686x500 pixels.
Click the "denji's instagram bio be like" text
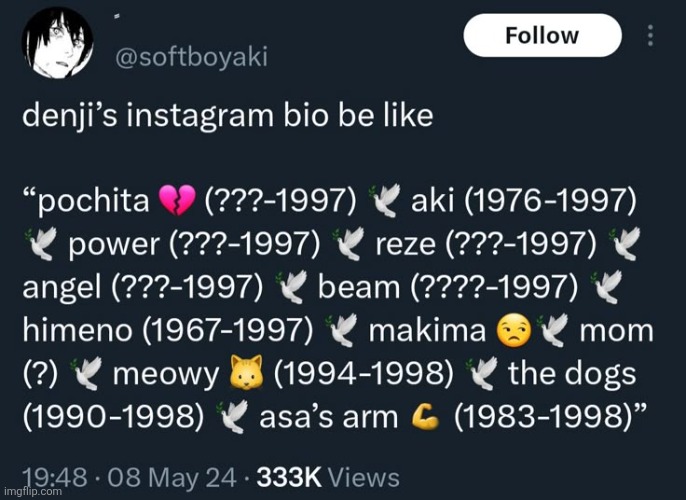coord(228,115)
